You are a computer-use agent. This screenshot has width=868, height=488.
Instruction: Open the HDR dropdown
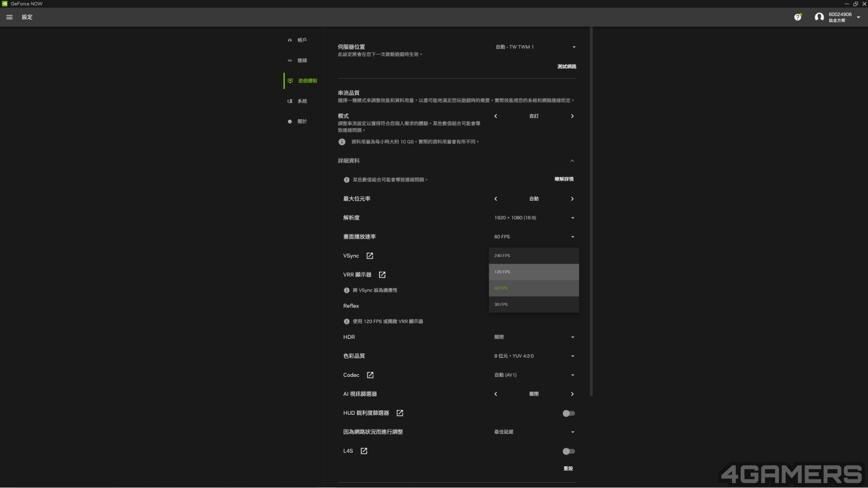point(534,337)
